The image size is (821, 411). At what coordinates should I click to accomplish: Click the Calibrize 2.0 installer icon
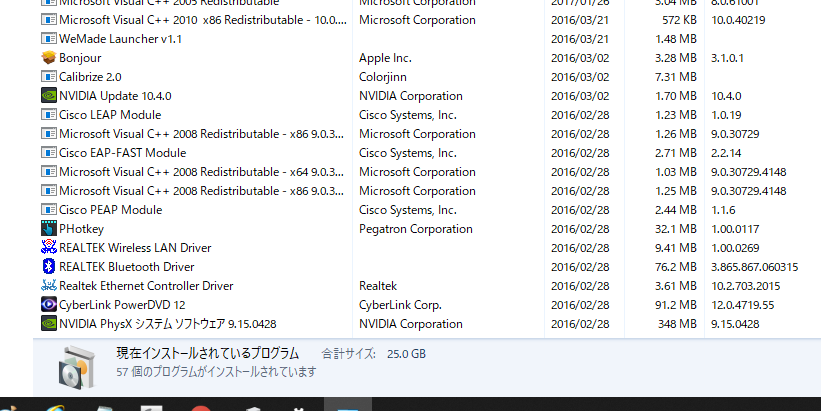click(x=49, y=77)
